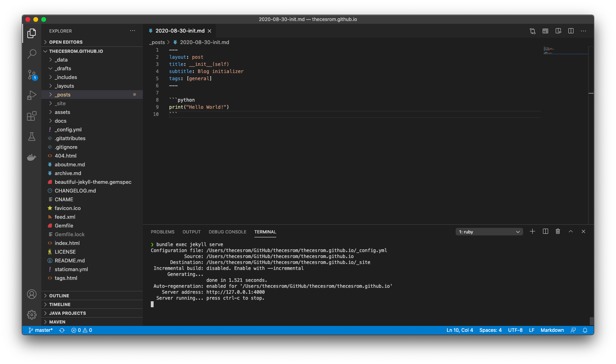Viewport: 616px width, 364px height.
Task: Open Run and Debug view
Action: click(32, 95)
